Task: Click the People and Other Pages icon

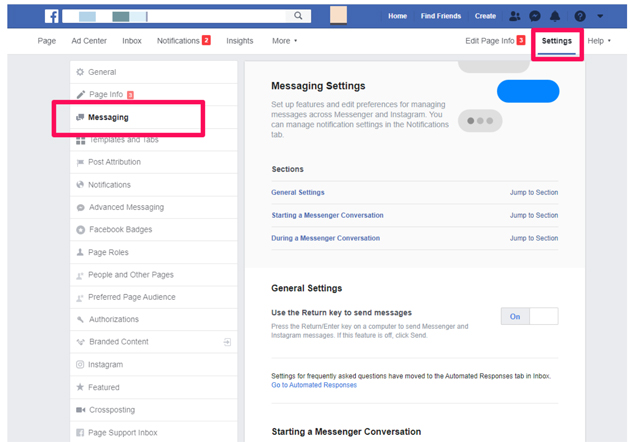Action: tap(80, 276)
